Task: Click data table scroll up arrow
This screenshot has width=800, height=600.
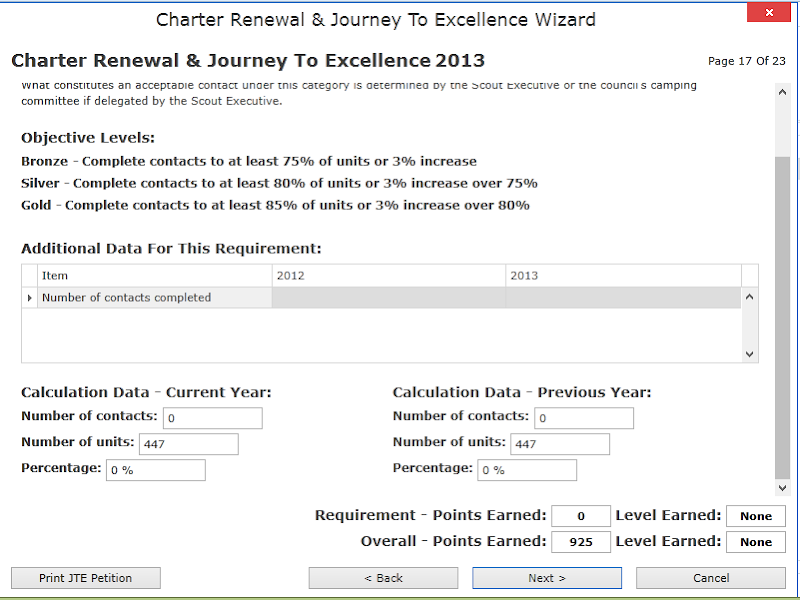Action: 749,297
